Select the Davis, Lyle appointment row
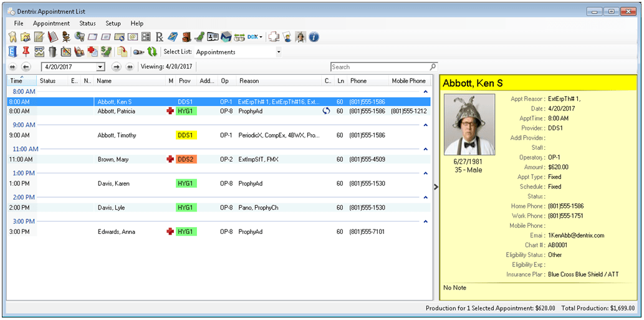Screen dimensions: 644x320 (x=218, y=208)
